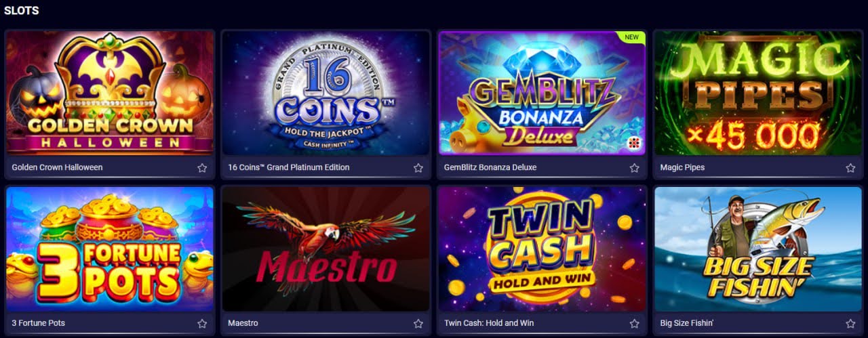The height and width of the screenshot is (338, 868).
Task: Click the NEW badge on GemBlitz Bonanza
Action: [x=631, y=37]
